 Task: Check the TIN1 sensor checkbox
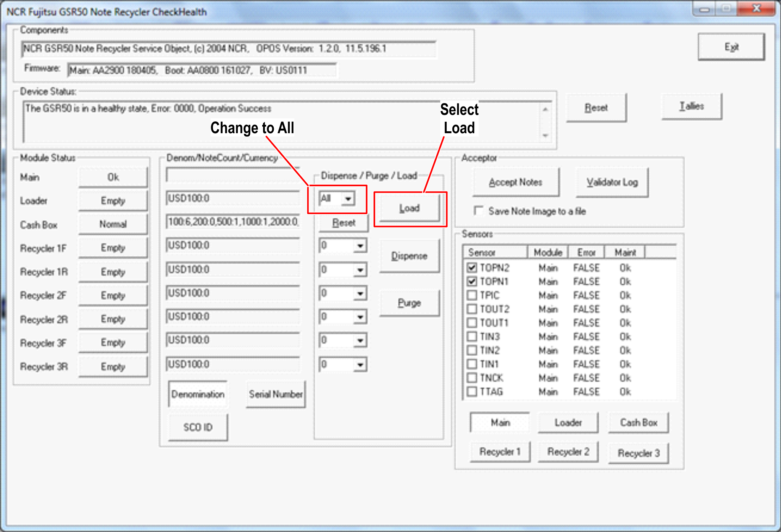(472, 364)
